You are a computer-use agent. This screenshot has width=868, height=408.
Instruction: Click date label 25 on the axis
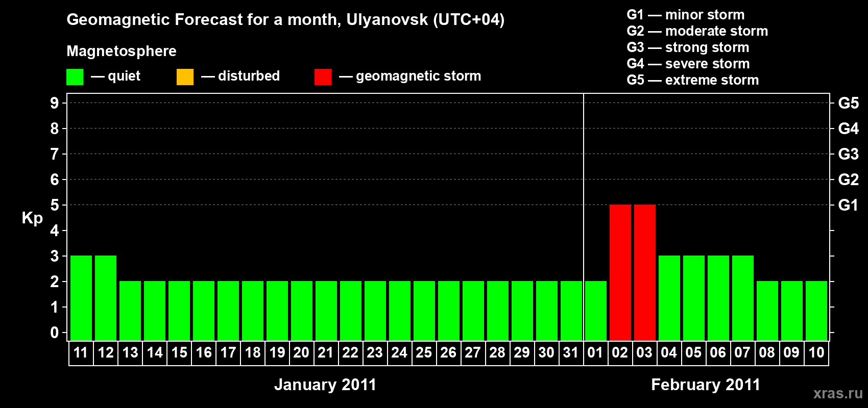point(424,352)
